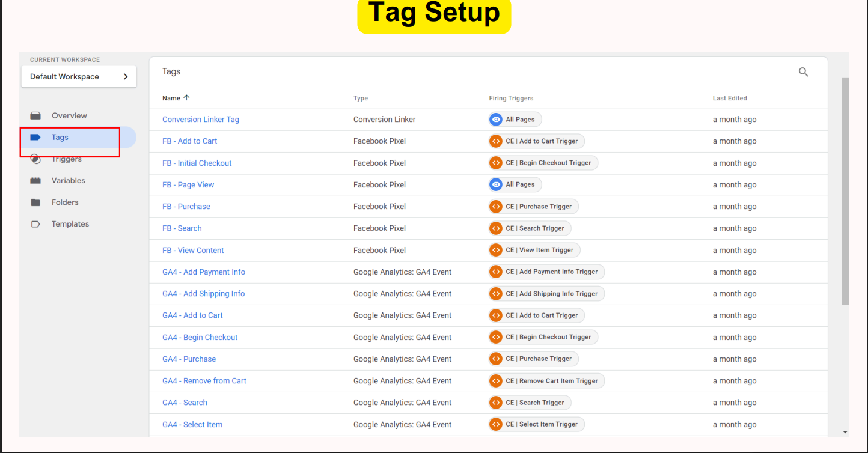The height and width of the screenshot is (453, 868).
Task: Open the Default Workspace selector
Action: click(x=79, y=76)
